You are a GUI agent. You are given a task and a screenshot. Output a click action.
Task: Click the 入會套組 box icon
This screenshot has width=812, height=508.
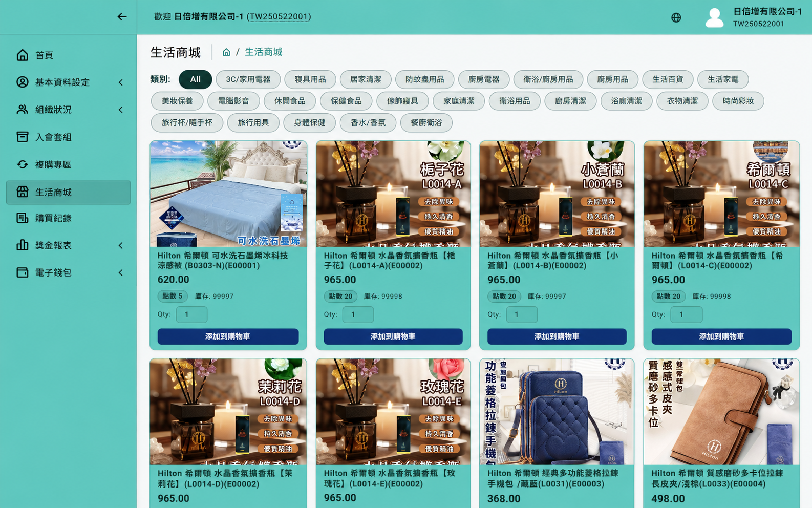tap(23, 137)
